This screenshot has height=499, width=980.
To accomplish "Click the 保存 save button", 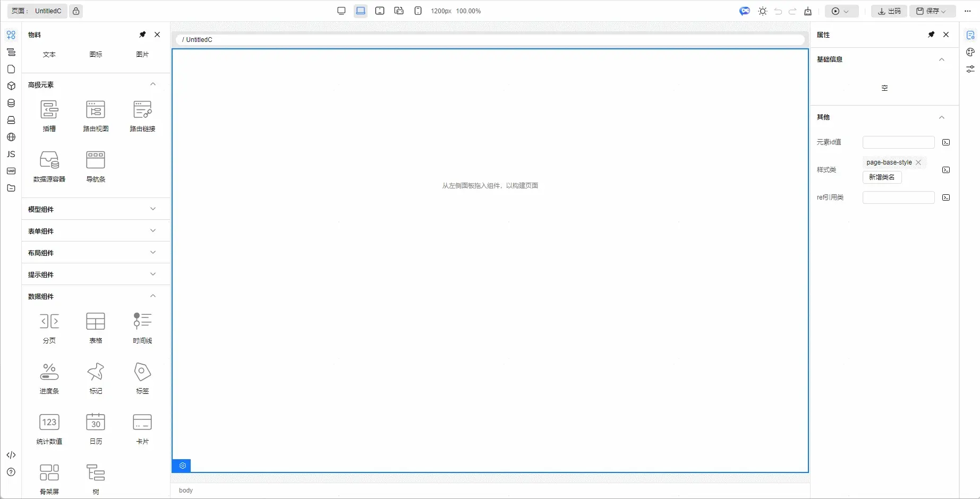I will 933,11.
